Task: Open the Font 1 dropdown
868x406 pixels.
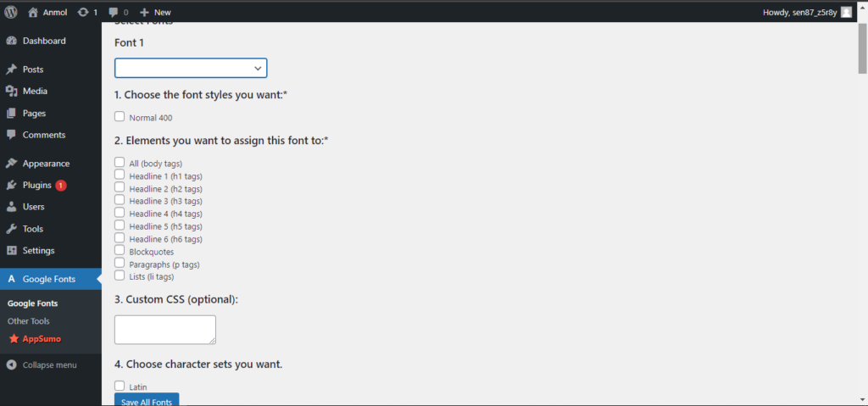Action: [x=191, y=68]
